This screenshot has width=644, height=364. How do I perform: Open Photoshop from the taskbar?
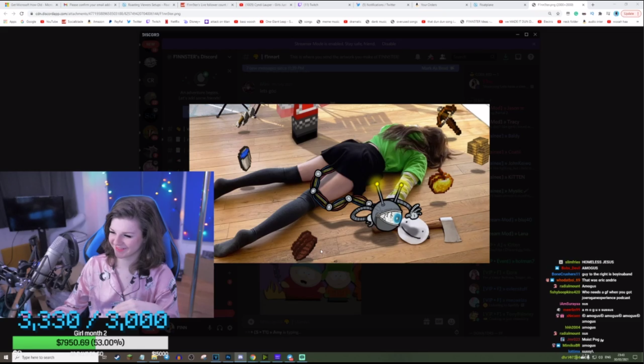(228, 357)
